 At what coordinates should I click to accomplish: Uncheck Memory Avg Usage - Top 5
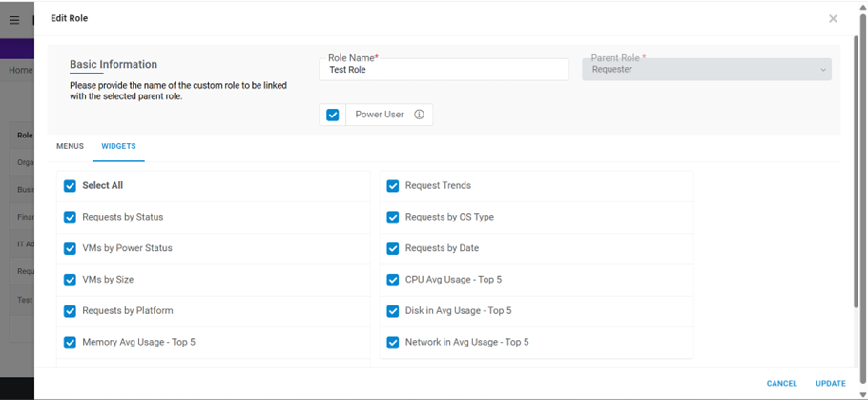point(70,342)
